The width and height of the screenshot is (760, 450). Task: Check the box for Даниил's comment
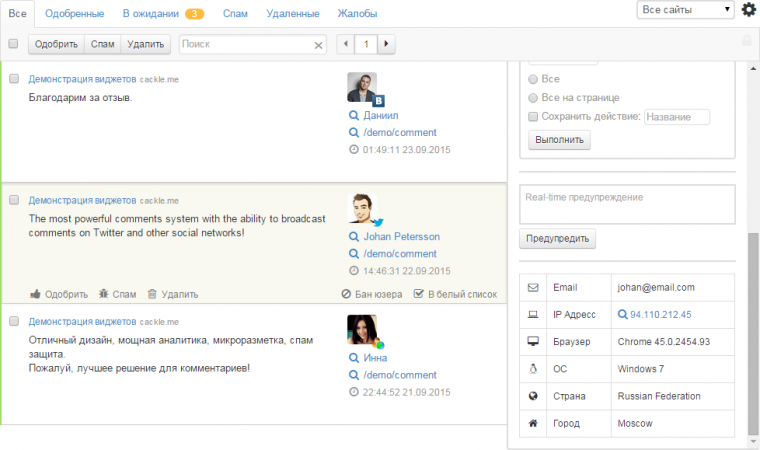(x=14, y=78)
